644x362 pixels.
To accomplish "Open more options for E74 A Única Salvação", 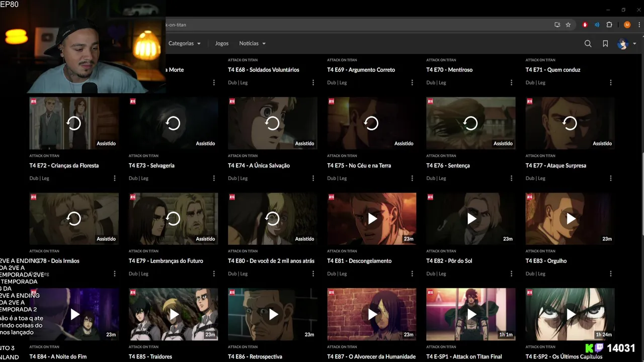I will tap(313, 178).
